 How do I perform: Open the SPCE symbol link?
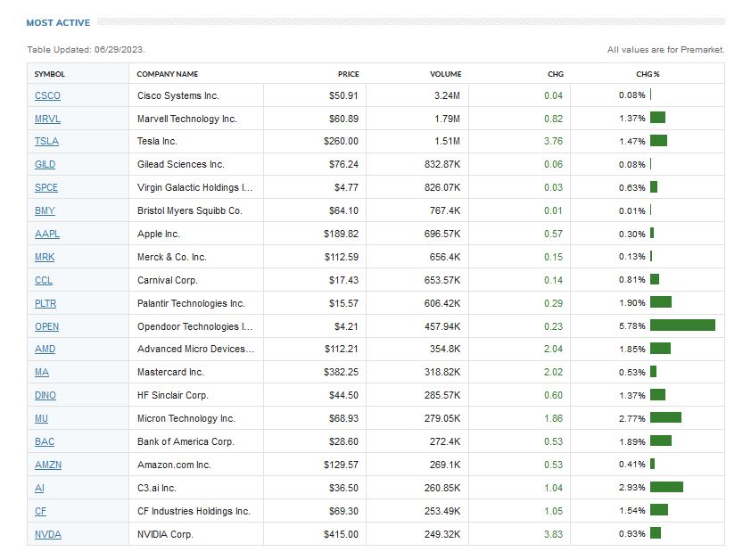pyautogui.click(x=46, y=188)
